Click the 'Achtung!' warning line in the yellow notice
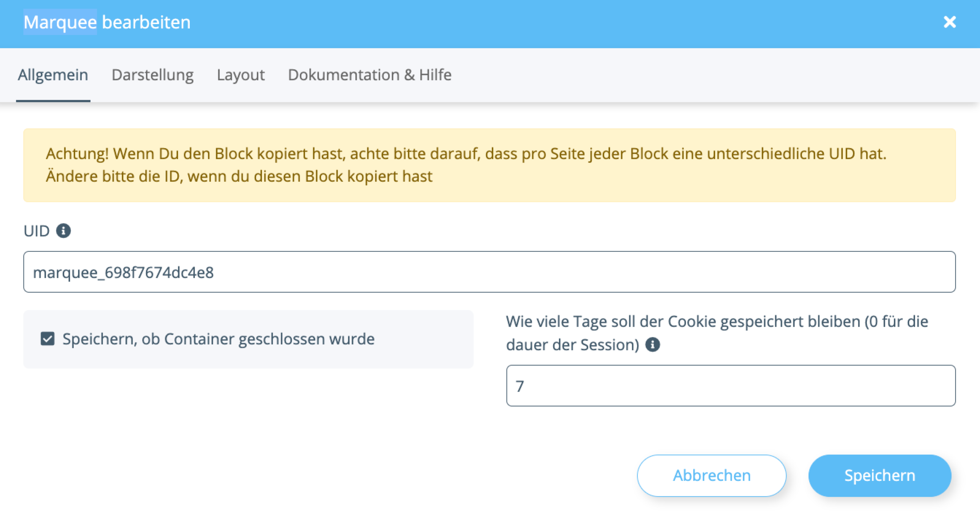 click(466, 154)
